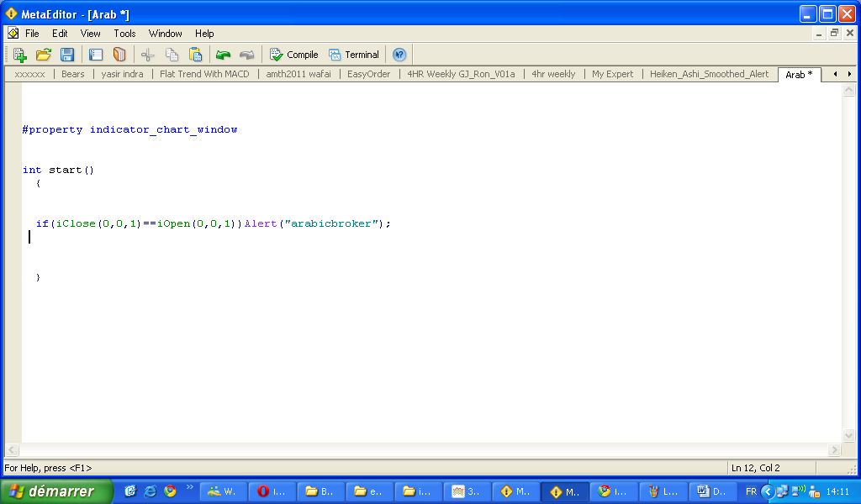
Task: Click the Alert("arabicbroker") statement in code
Action: (317, 223)
